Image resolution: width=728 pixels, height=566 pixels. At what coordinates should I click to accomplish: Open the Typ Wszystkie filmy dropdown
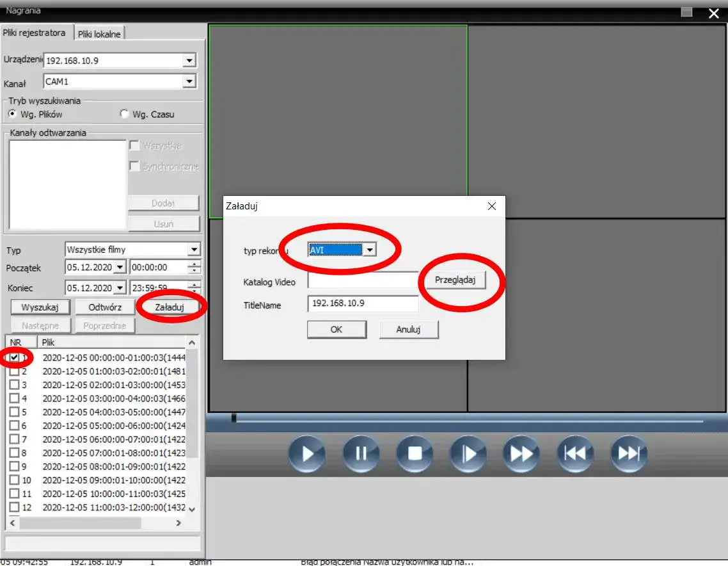coord(194,250)
